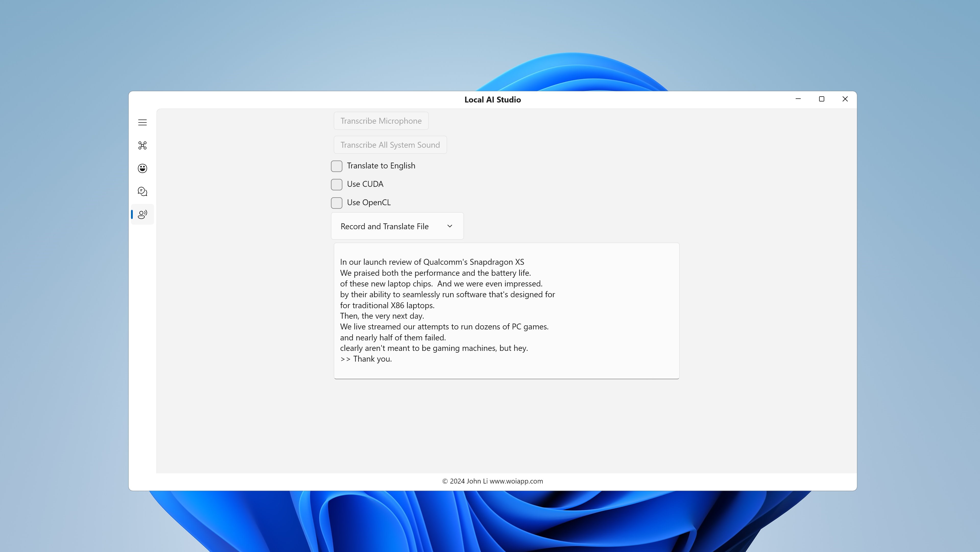This screenshot has width=980, height=552.
Task: Open the smiley face emoji page
Action: click(x=142, y=168)
